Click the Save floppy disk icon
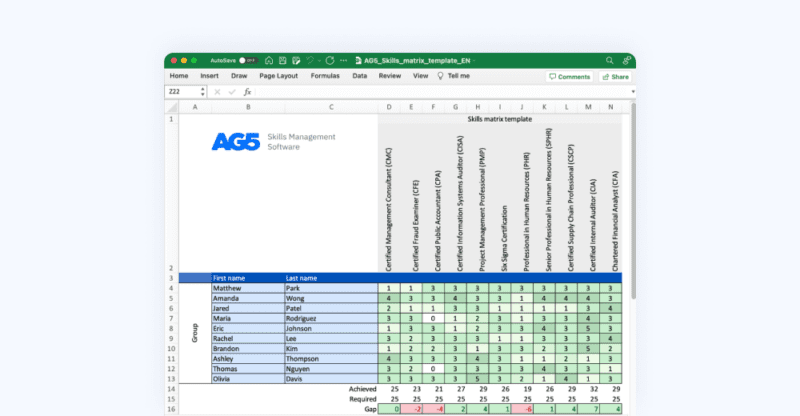800x416 pixels. point(283,60)
